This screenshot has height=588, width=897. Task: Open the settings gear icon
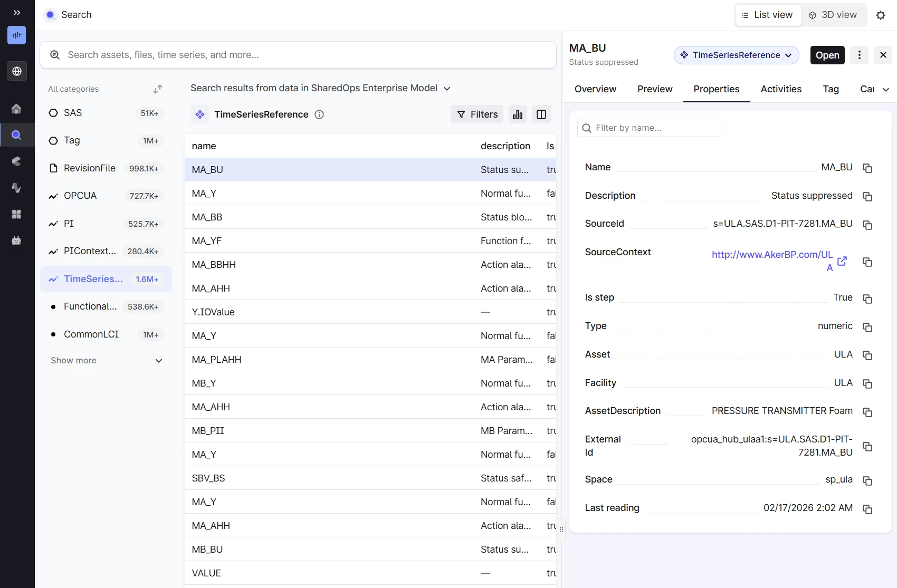tap(881, 15)
